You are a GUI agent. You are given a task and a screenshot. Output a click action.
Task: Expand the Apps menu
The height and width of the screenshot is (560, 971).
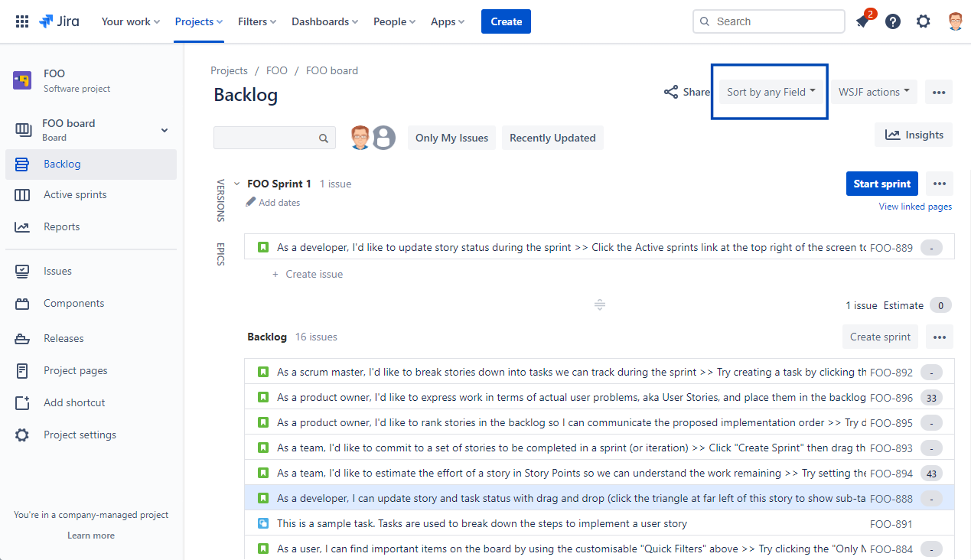coord(448,21)
